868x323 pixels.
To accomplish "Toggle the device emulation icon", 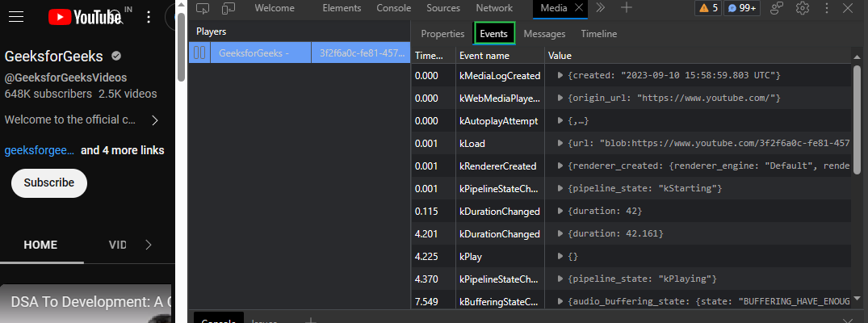I will pyautogui.click(x=228, y=8).
